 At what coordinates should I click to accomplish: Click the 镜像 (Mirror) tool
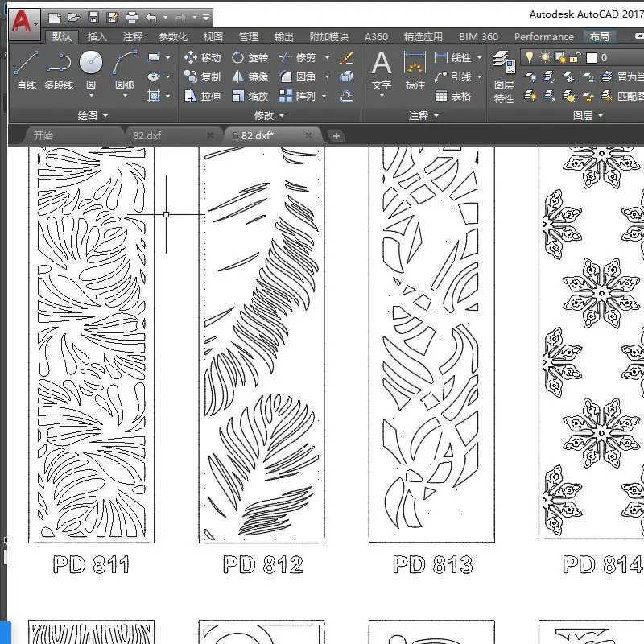(x=250, y=76)
